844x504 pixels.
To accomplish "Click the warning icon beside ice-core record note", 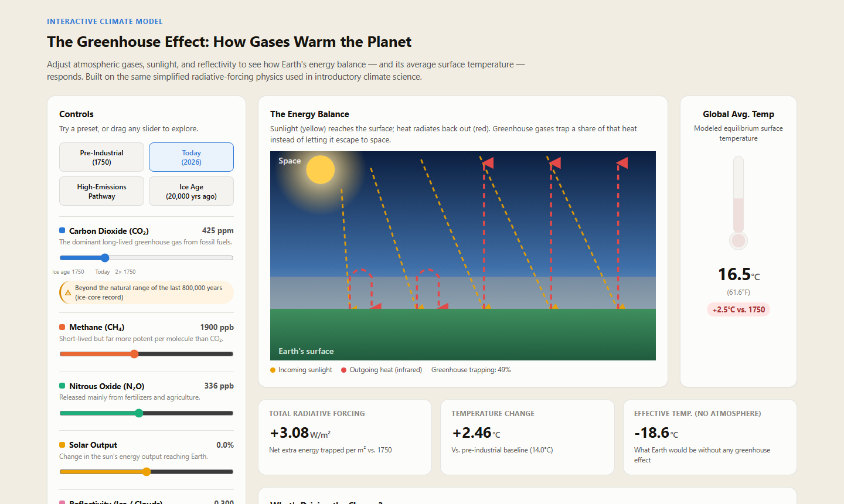I will point(68,292).
